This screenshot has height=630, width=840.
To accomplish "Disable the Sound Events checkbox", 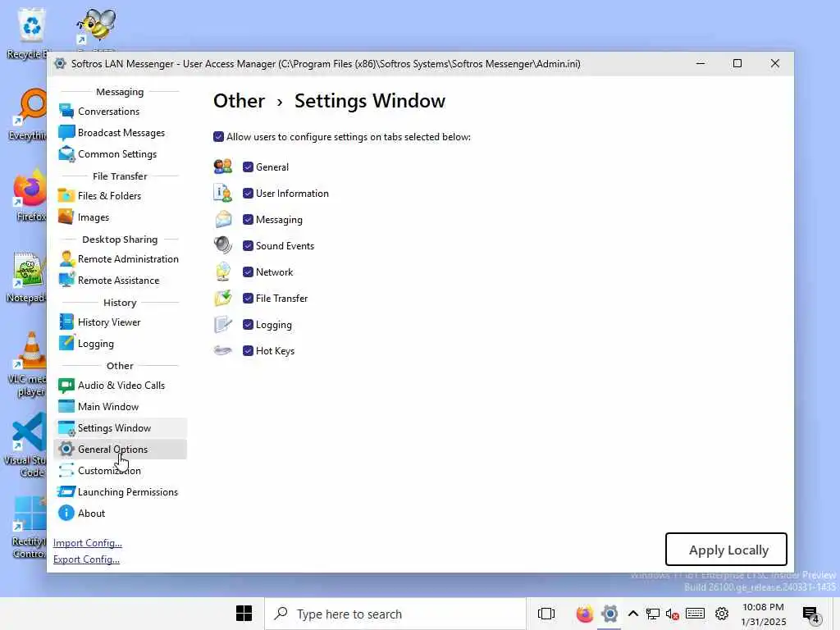I will (x=248, y=245).
